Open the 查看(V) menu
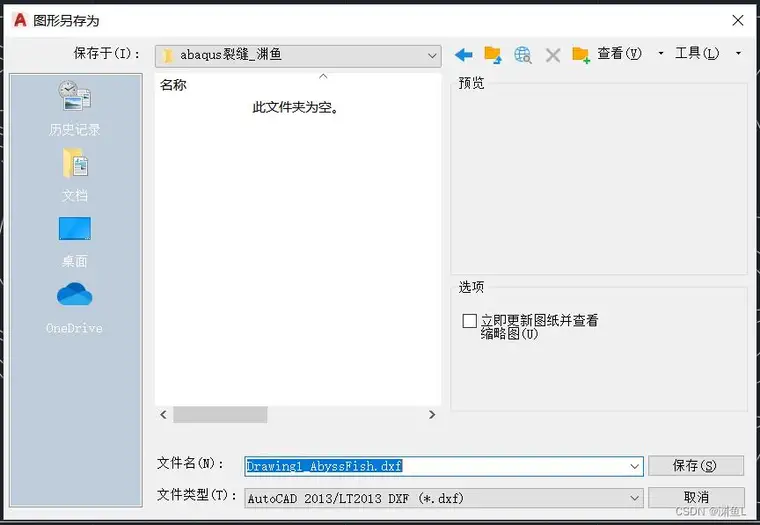 (x=619, y=53)
